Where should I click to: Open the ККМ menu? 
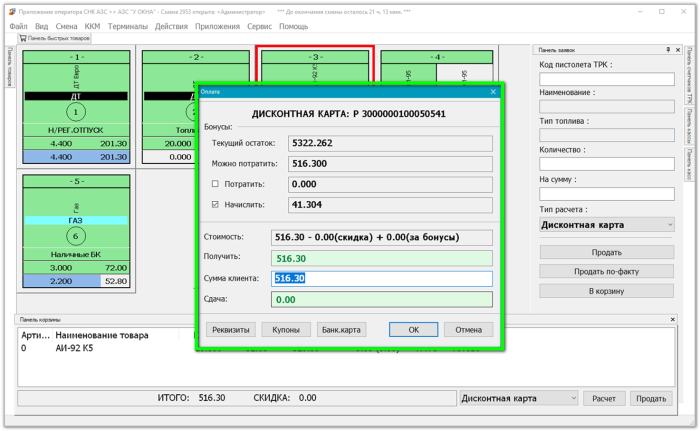coord(92,26)
